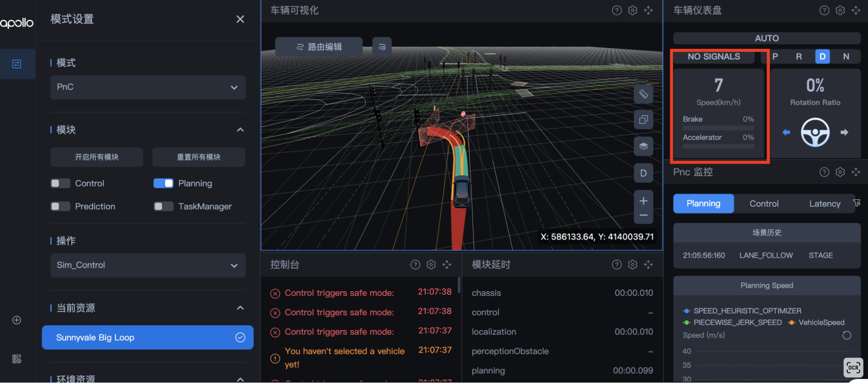Click the ruler measure tool icon
868x384 pixels.
643,94
